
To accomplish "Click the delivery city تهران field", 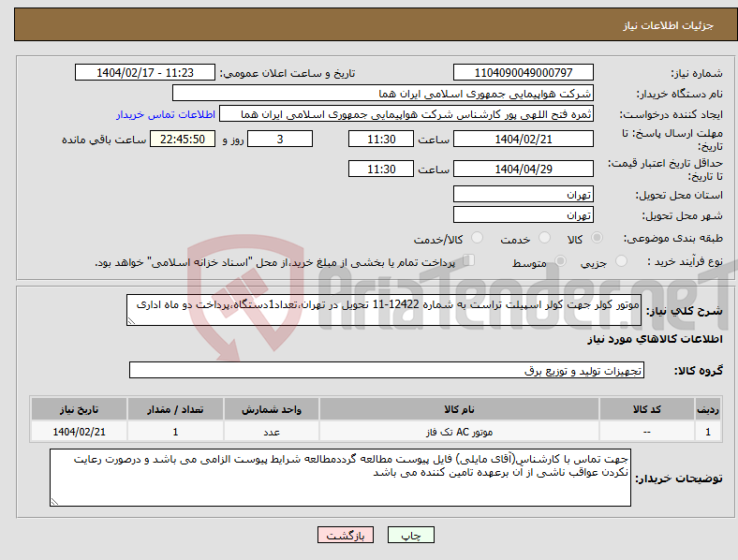I will pos(524,214).
